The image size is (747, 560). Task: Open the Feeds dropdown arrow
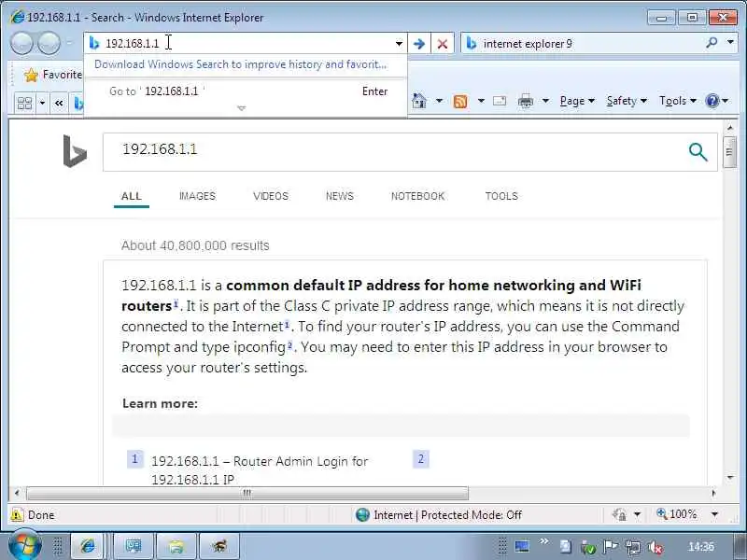click(481, 101)
